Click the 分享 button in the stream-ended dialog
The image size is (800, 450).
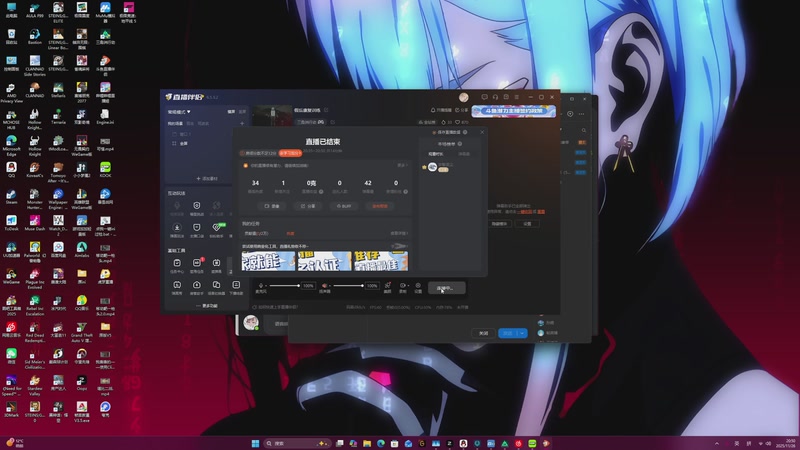(308, 206)
